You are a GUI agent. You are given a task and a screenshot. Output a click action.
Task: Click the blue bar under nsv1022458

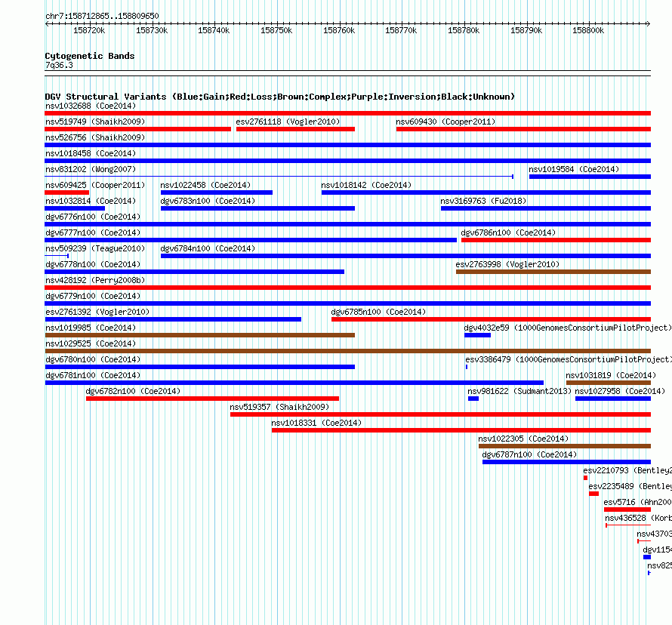pyautogui.click(x=217, y=192)
